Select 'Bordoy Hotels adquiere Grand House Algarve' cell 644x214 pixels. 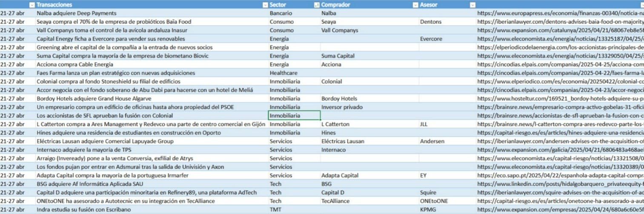pyautogui.click(x=152, y=98)
